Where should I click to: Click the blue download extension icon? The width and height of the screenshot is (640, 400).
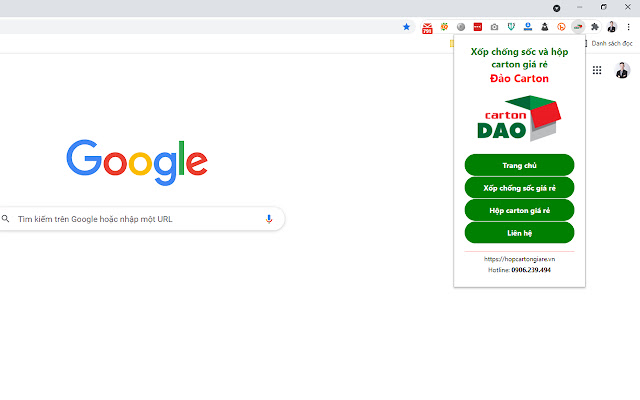[528, 27]
